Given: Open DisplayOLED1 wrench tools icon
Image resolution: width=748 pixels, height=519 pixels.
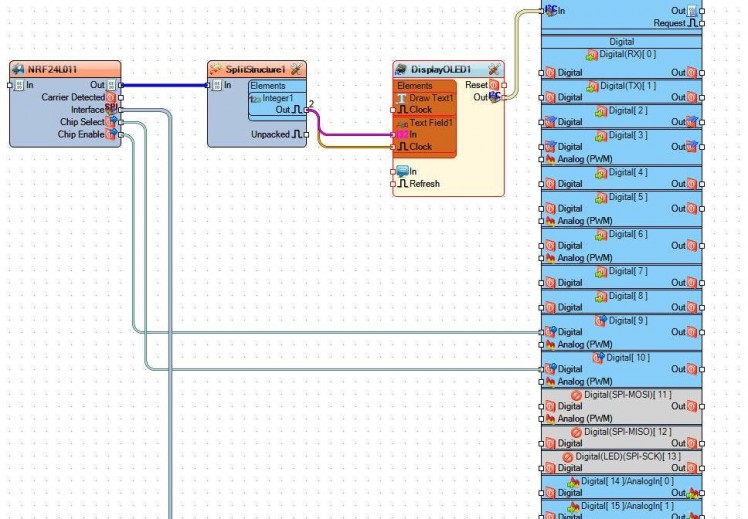Looking at the screenshot, I should point(494,70).
